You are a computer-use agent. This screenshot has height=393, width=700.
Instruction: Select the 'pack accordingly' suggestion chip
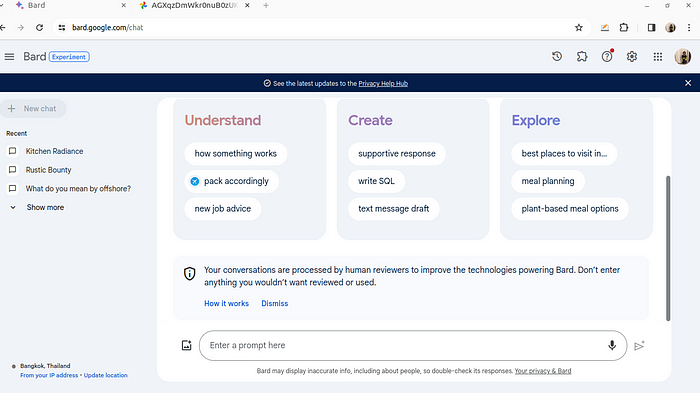[x=232, y=181]
